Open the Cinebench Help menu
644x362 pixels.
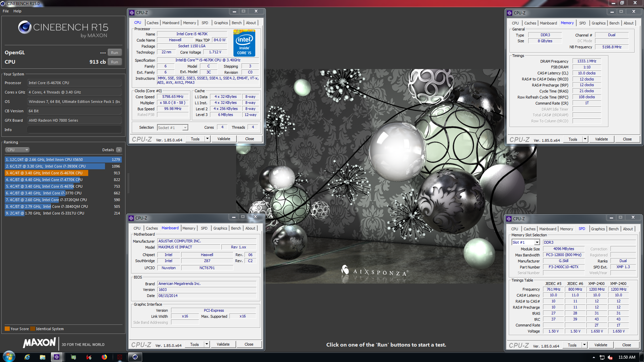click(17, 11)
